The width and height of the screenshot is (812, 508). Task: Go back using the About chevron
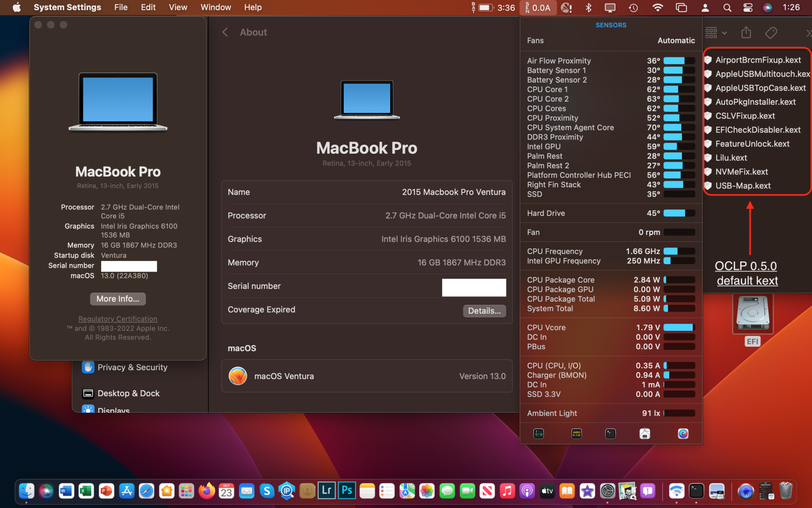[225, 32]
